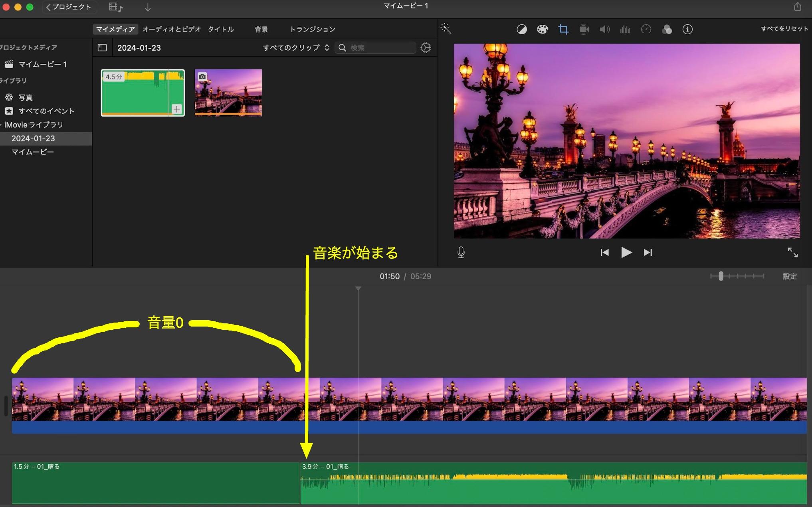The height and width of the screenshot is (507, 812).
Task: Open timeline 設定 settings
Action: 790,276
